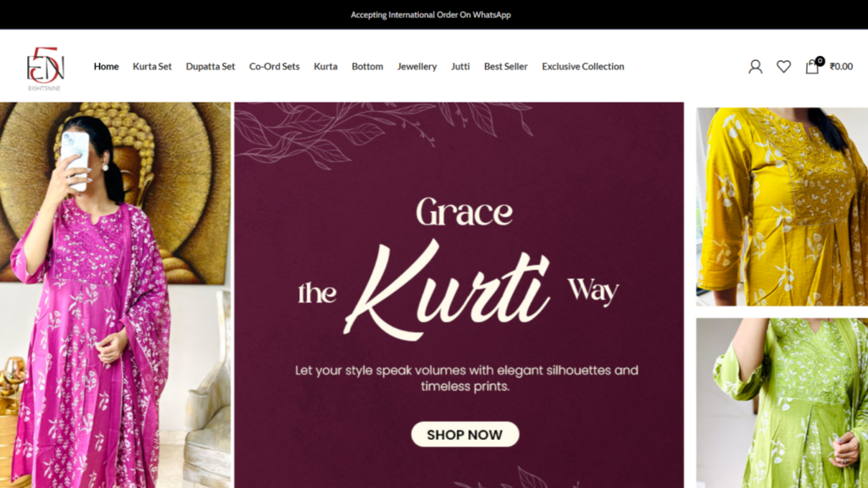Open the green kurta product image
868x488 pixels.
coord(782,402)
